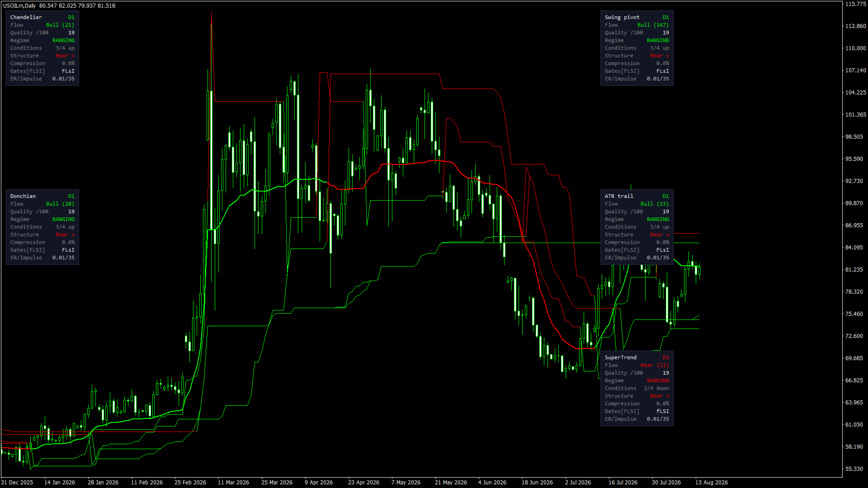Select the Donchian panel header
The height and width of the screenshot is (488, 868).
pos(23,196)
